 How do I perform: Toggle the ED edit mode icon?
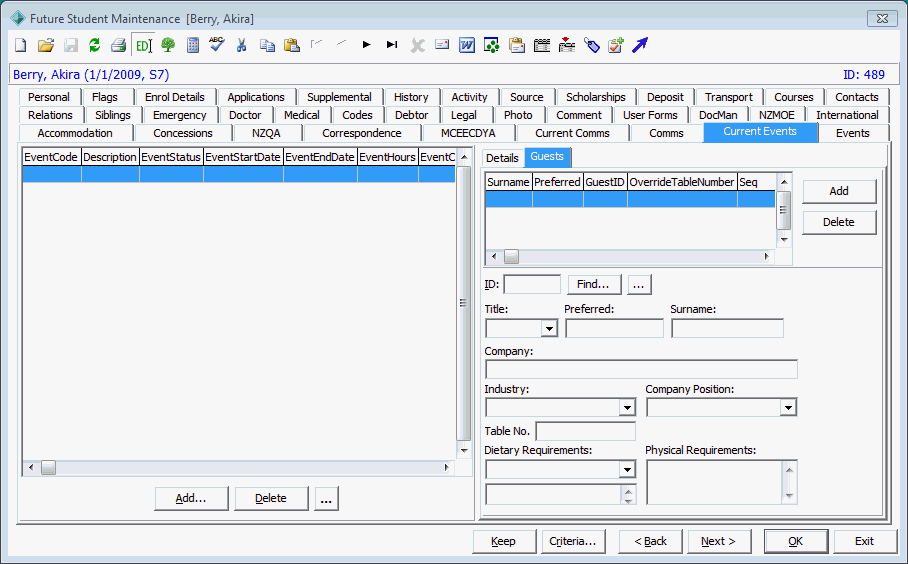coord(143,45)
